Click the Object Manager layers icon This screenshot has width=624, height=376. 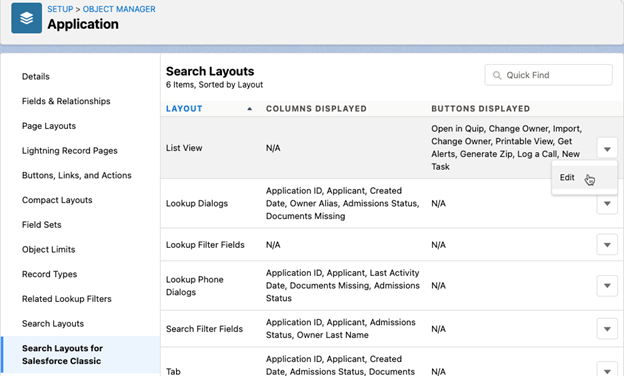tap(26, 18)
